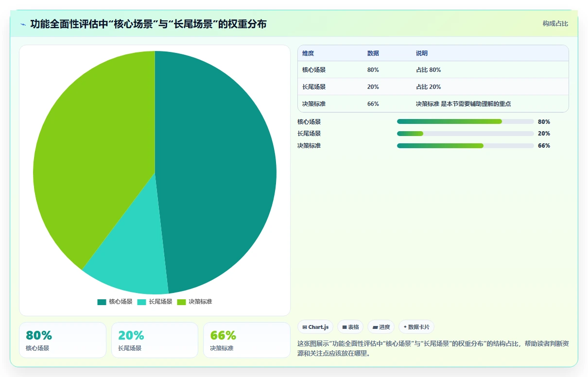The image size is (588, 377).
Task: Click 决策标准 label beside progress bar
Action: click(x=309, y=146)
